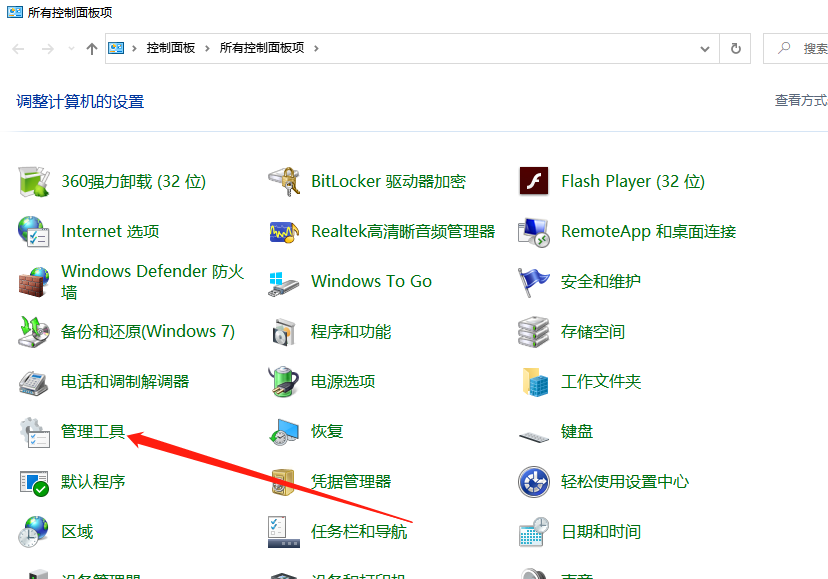Open the 默认程序 icon
828x579 pixels.
pos(34,482)
